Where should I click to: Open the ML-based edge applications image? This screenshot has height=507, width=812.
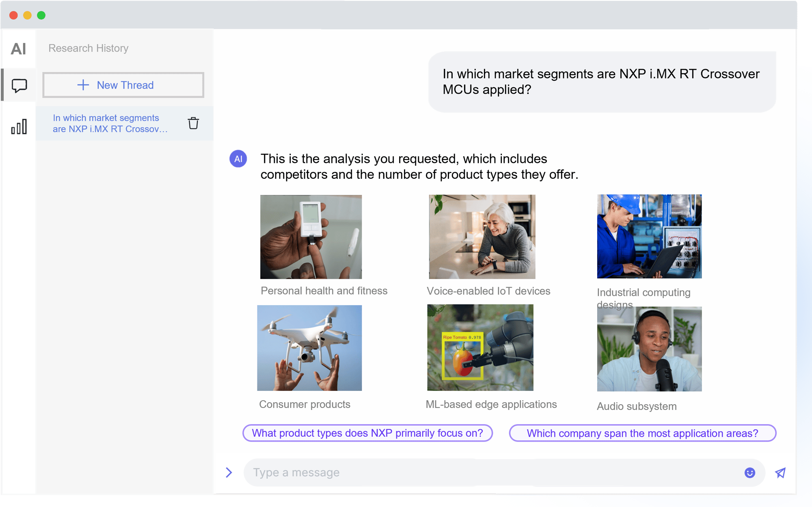(480, 348)
